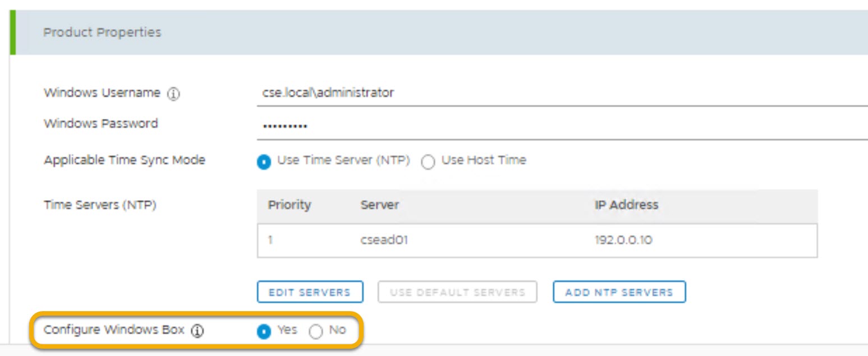Viewport: 868px width, 356px height.
Task: Click the Server column header
Action: coord(379,205)
